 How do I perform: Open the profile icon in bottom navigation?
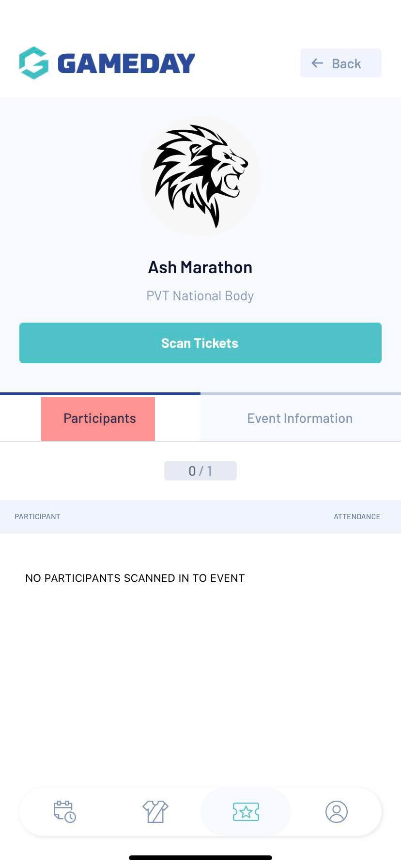coord(337,812)
